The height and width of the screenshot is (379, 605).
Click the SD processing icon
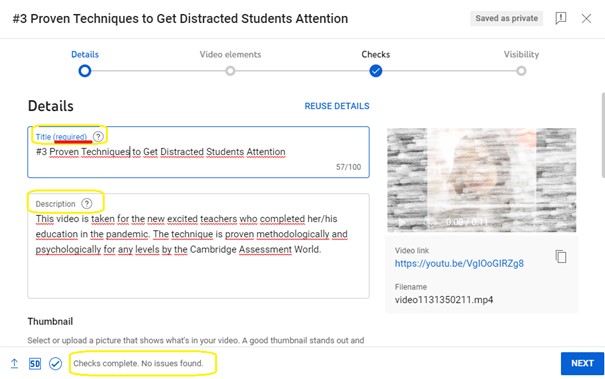[x=35, y=363]
